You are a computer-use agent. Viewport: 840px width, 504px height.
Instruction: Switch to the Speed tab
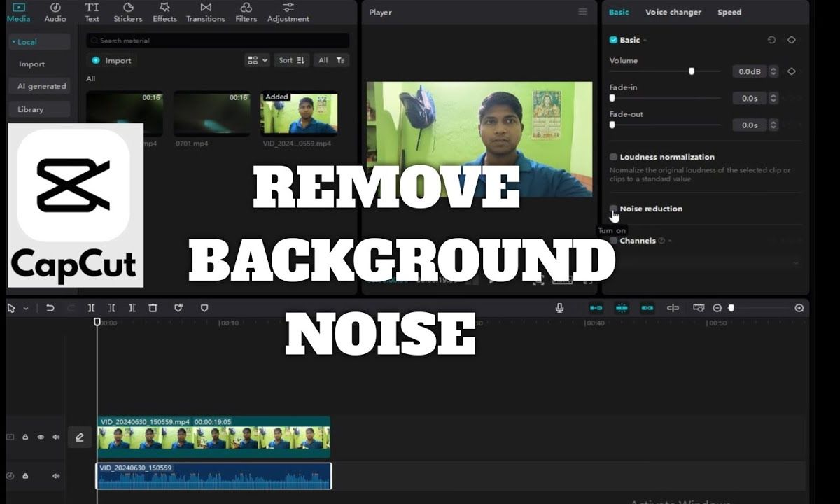[x=729, y=12]
